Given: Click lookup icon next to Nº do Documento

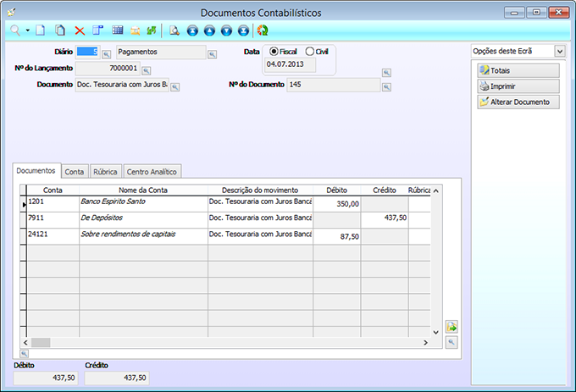Looking at the screenshot, I should coord(386,85).
